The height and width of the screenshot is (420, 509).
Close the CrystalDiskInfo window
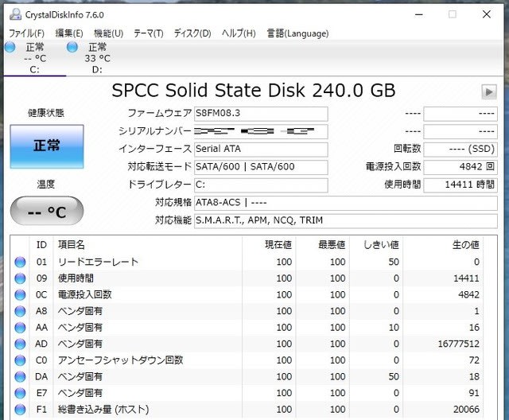point(487,14)
